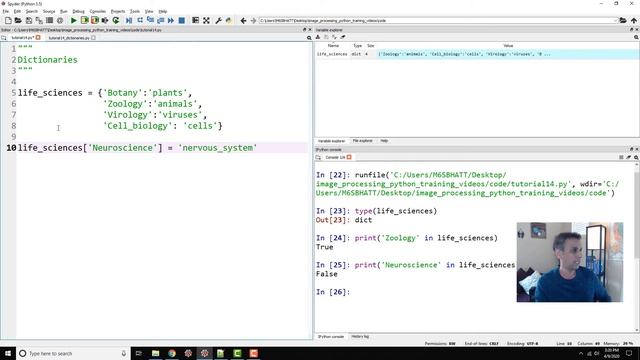The width and height of the screenshot is (640, 360).
Task: Open View menu
Action: tap(149, 11)
